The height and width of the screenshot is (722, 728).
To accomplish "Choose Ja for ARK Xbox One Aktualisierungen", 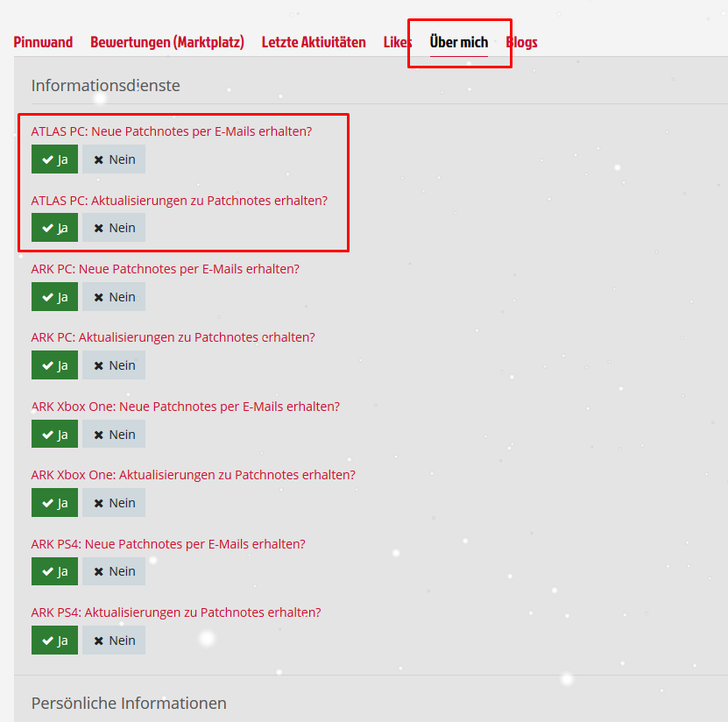I will (55, 502).
